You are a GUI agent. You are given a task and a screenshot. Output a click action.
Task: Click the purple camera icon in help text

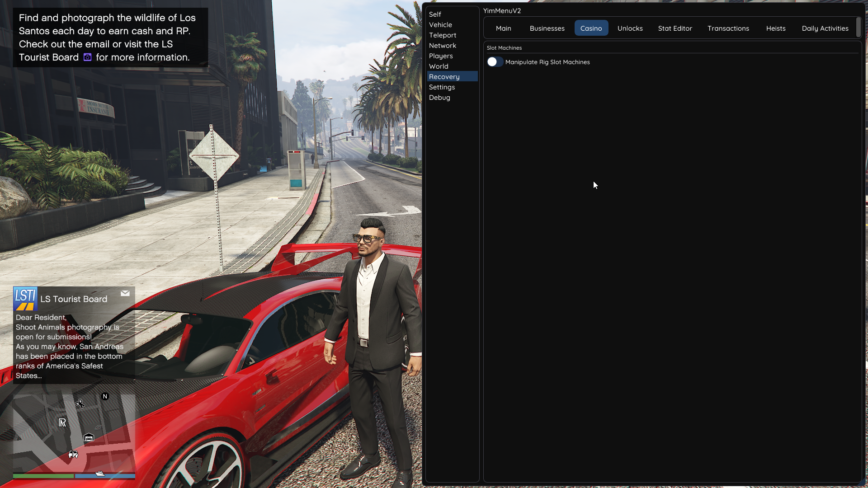[x=87, y=57]
